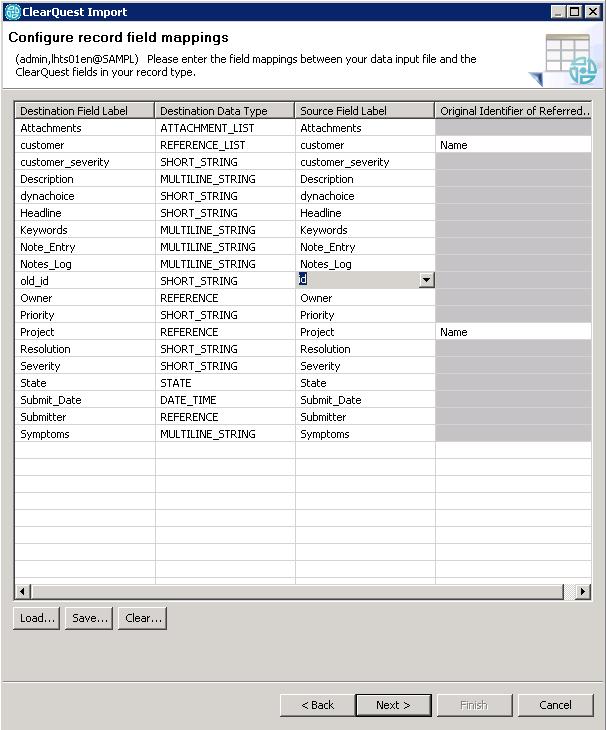Image resolution: width=606 pixels, height=730 pixels.
Task: Select the Destination Data Type column header
Action: click(x=224, y=111)
